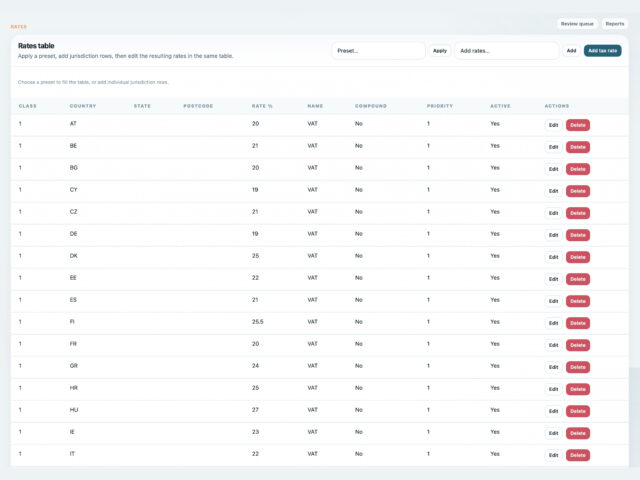Delete the FI rate row
640x480 pixels.
tap(578, 323)
